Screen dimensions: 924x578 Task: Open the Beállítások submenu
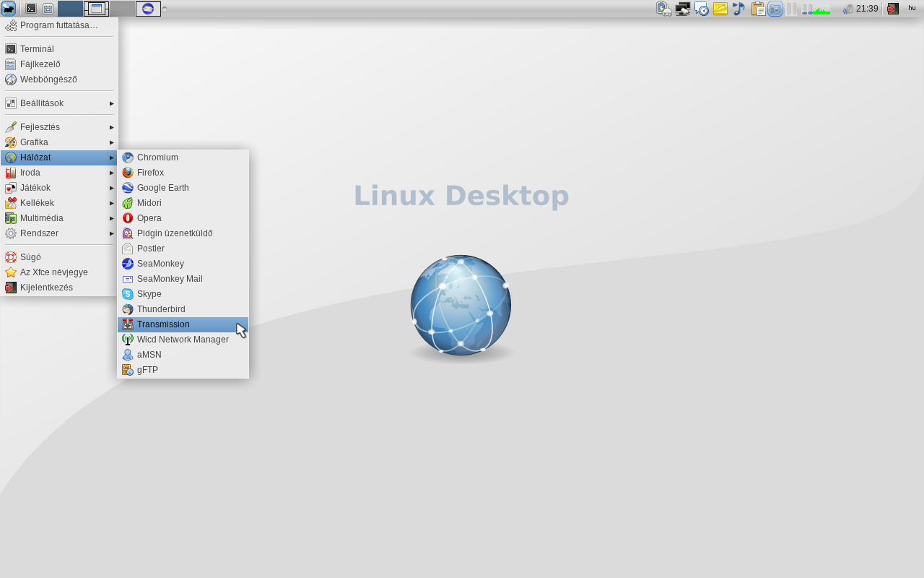click(59, 103)
